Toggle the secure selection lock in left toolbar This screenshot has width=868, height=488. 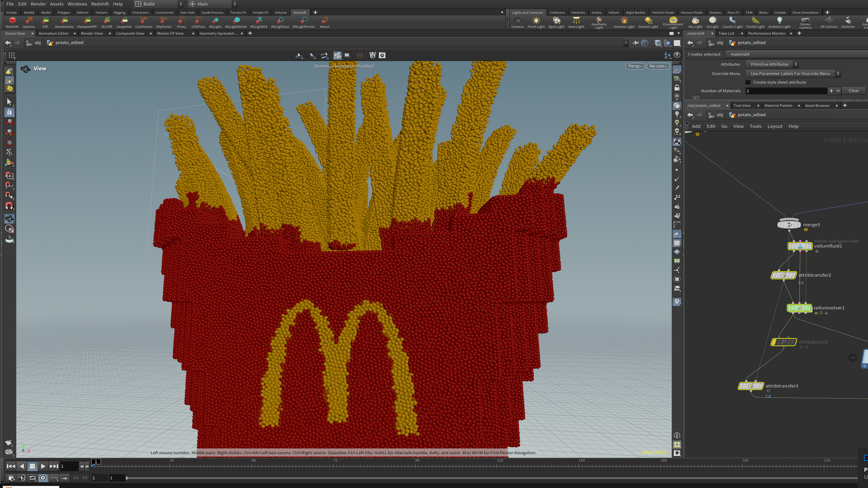(9, 112)
